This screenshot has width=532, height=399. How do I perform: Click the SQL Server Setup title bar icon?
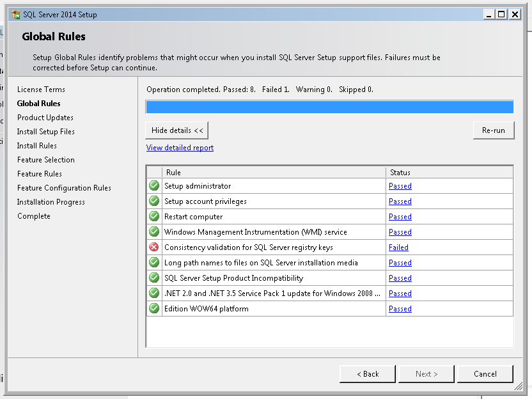click(15, 15)
